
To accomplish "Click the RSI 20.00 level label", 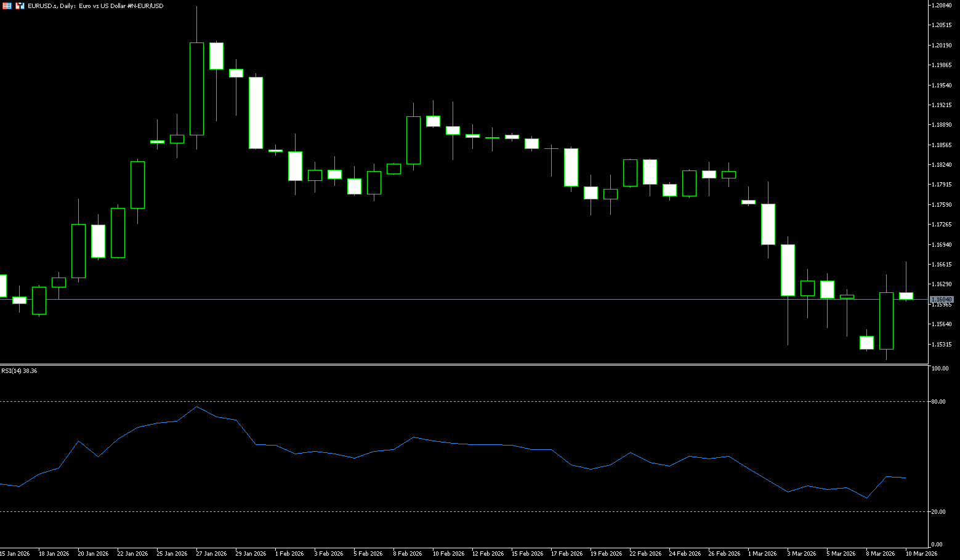I will coord(939,512).
